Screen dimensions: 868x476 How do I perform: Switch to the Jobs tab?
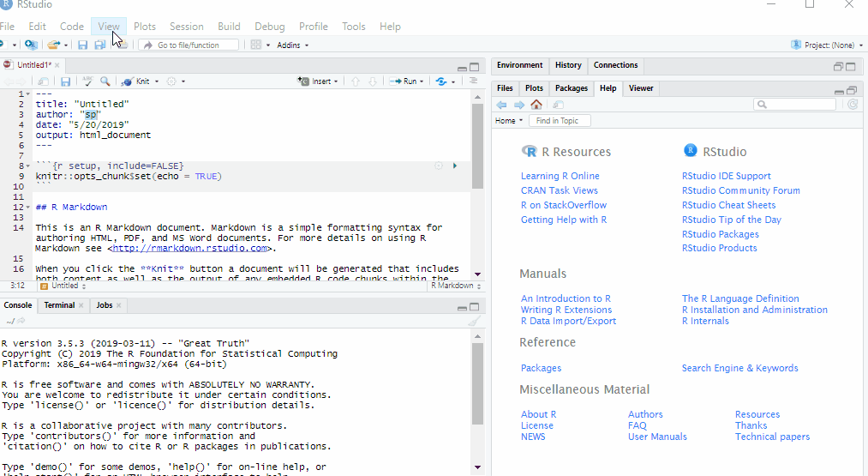(x=104, y=305)
